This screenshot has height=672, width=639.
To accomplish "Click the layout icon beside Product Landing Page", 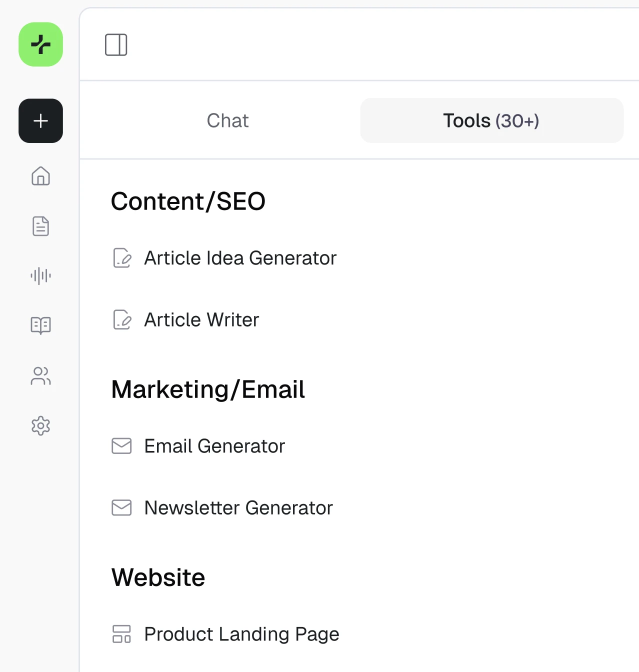I will [x=121, y=634].
